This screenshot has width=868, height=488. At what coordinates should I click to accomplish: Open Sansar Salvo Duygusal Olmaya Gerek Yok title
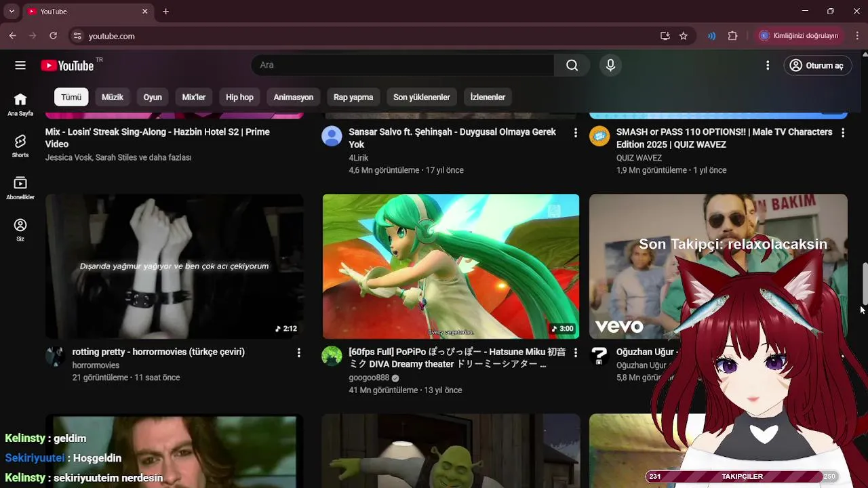tap(452, 138)
